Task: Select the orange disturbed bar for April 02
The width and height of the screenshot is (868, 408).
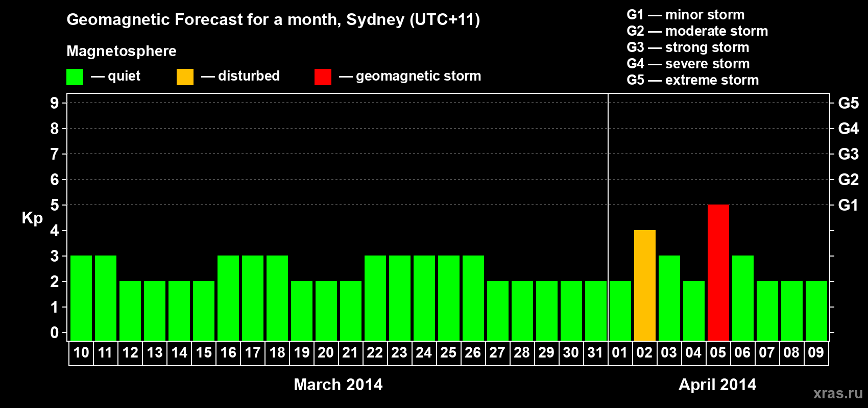Action: point(644,285)
